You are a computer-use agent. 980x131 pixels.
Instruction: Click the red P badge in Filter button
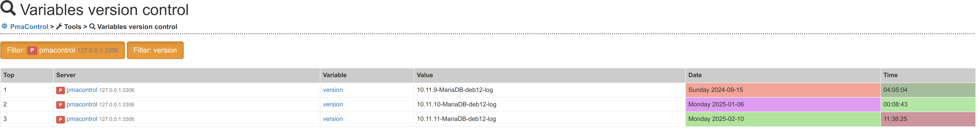coord(32,50)
